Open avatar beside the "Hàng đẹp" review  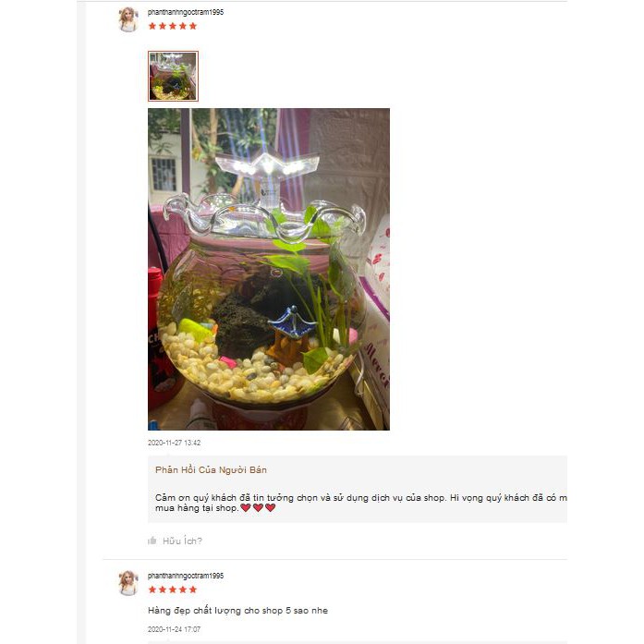pos(128,583)
